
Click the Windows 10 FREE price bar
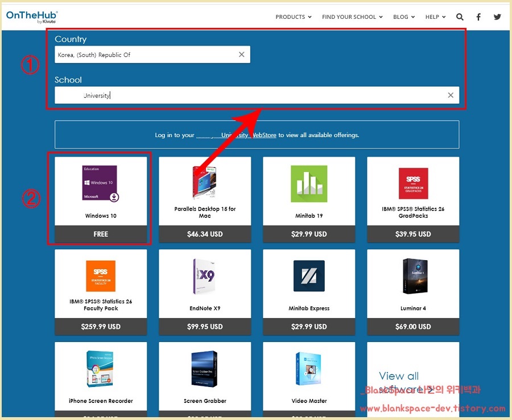coord(101,234)
